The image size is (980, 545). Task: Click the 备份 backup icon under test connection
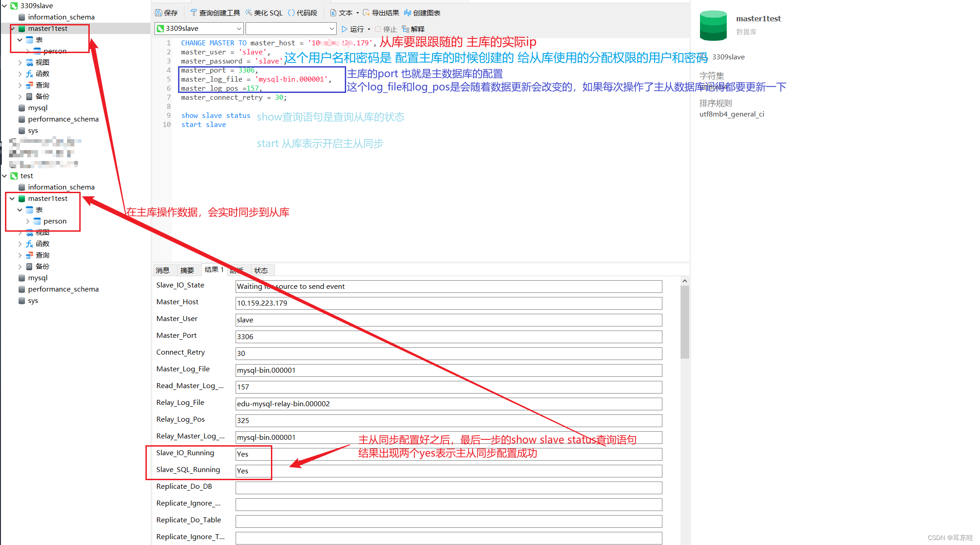(29, 266)
